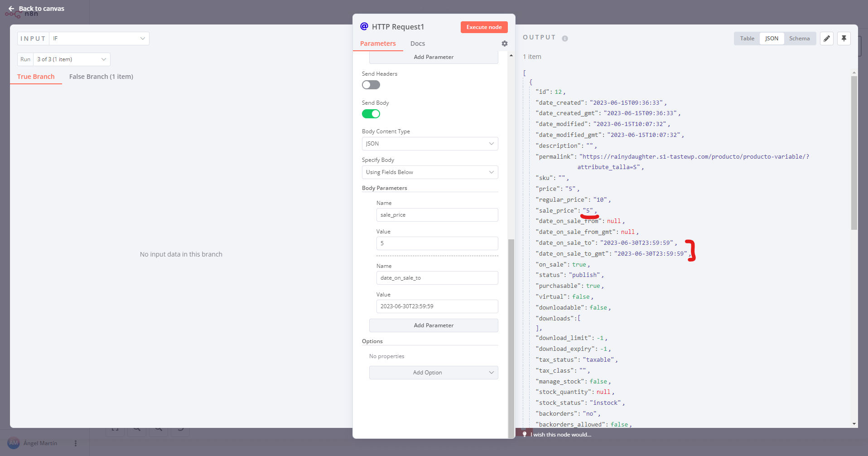This screenshot has height=456, width=868.
Task: Click the sale_price name input field
Action: pos(437,215)
